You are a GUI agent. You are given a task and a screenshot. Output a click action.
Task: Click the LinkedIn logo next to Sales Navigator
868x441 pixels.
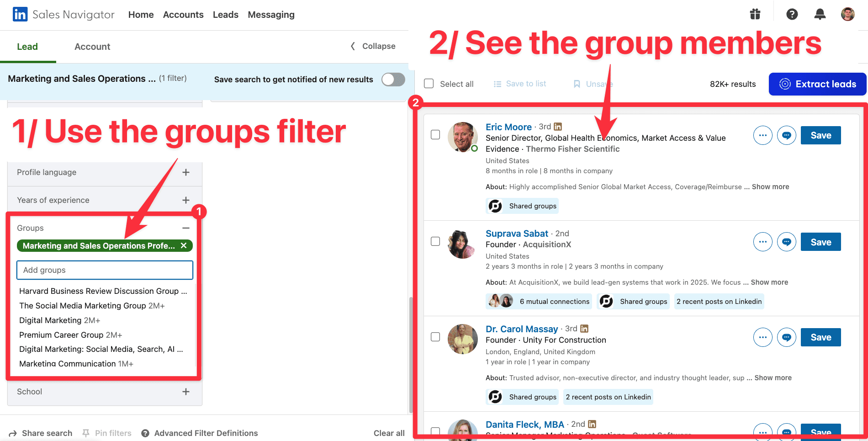[20, 14]
